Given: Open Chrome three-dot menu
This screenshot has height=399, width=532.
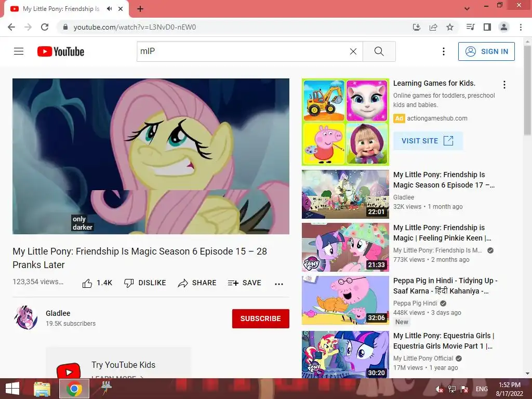Looking at the screenshot, I should click(x=521, y=27).
